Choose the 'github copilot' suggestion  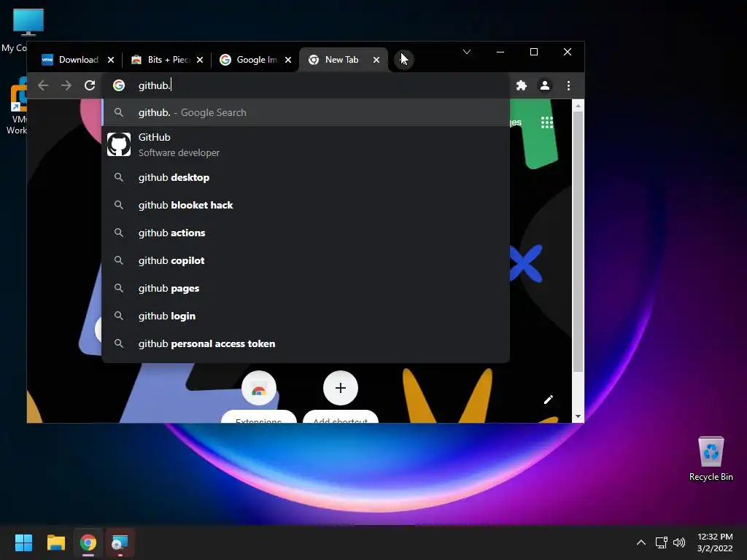[x=306, y=260]
